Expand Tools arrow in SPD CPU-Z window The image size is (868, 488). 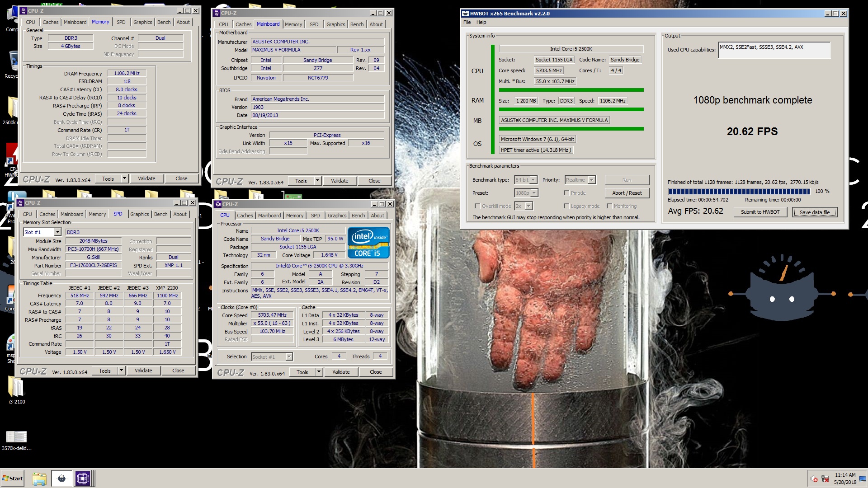coord(121,371)
